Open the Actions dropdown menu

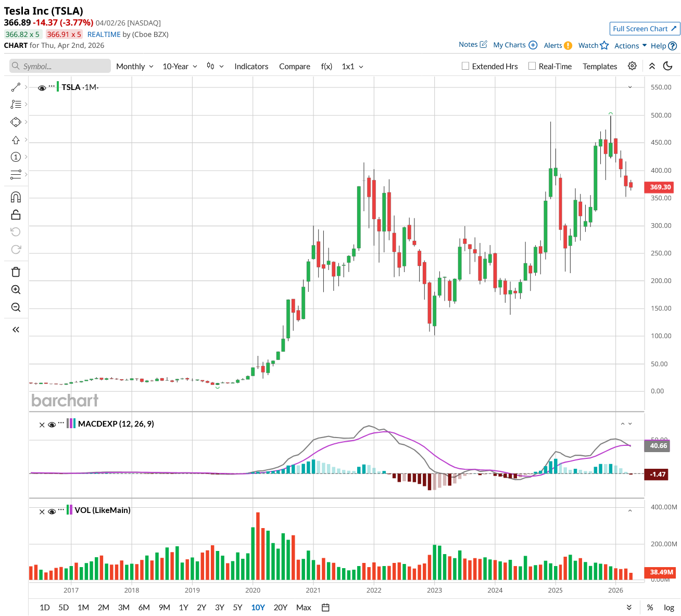(630, 46)
